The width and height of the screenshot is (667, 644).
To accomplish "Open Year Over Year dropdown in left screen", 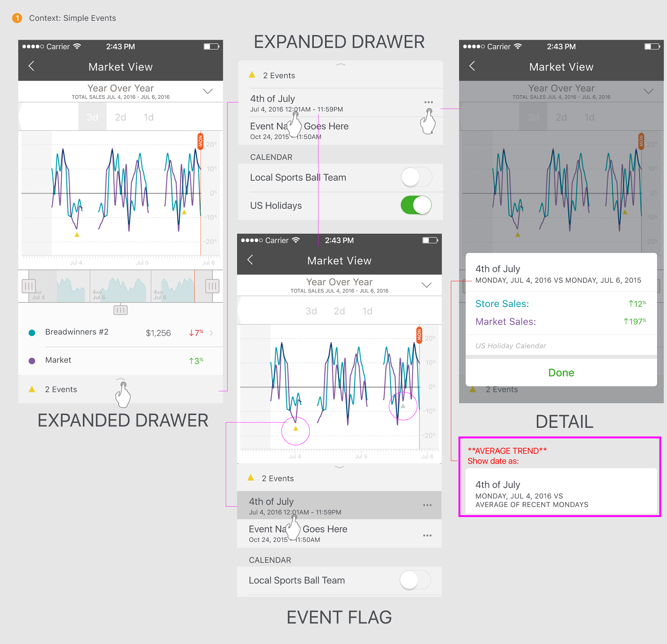I will pyautogui.click(x=208, y=91).
